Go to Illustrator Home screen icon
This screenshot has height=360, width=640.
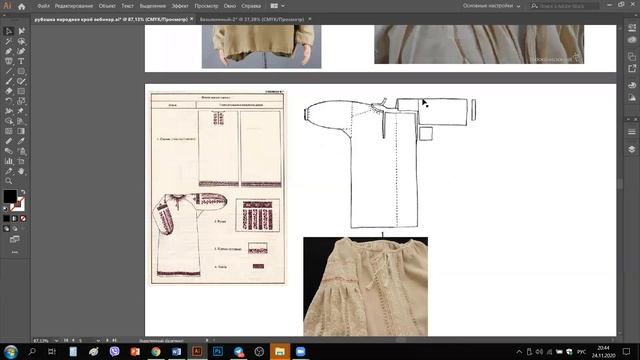(x=21, y=6)
